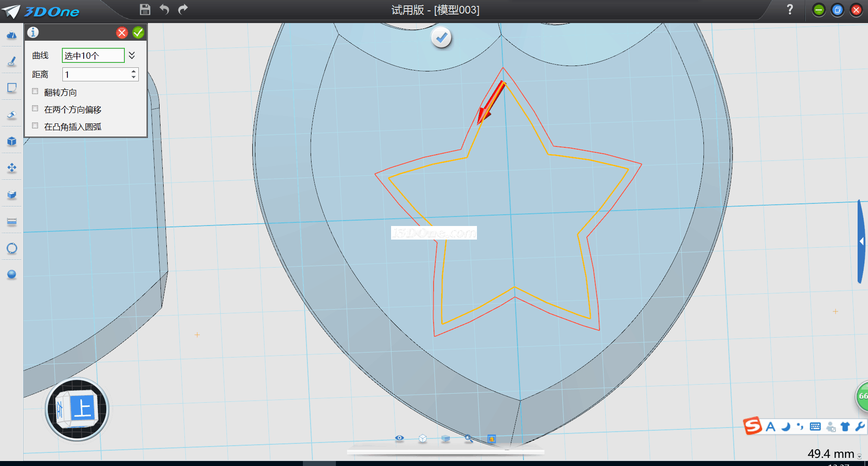Open the zoom magnifier view tool

(468, 438)
